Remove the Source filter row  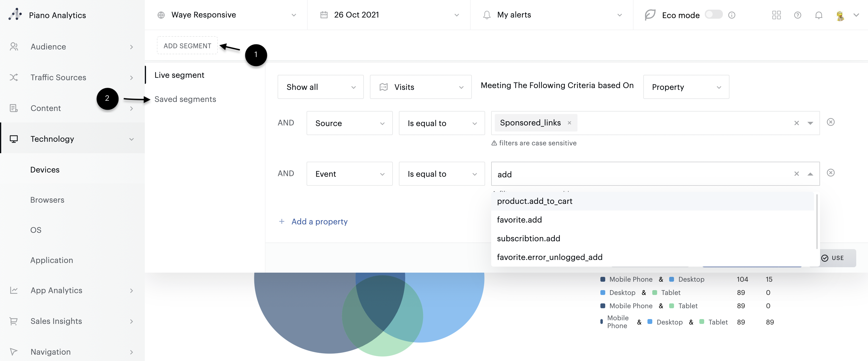pyautogui.click(x=831, y=122)
